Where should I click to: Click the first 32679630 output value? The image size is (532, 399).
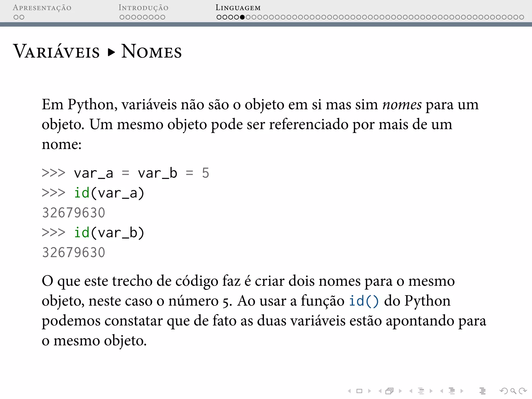74,213
